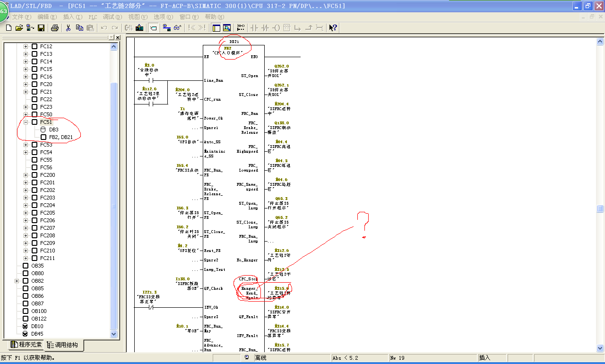Toggle the details view icon
The width and height of the screenshot is (605, 364).
click(227, 28)
